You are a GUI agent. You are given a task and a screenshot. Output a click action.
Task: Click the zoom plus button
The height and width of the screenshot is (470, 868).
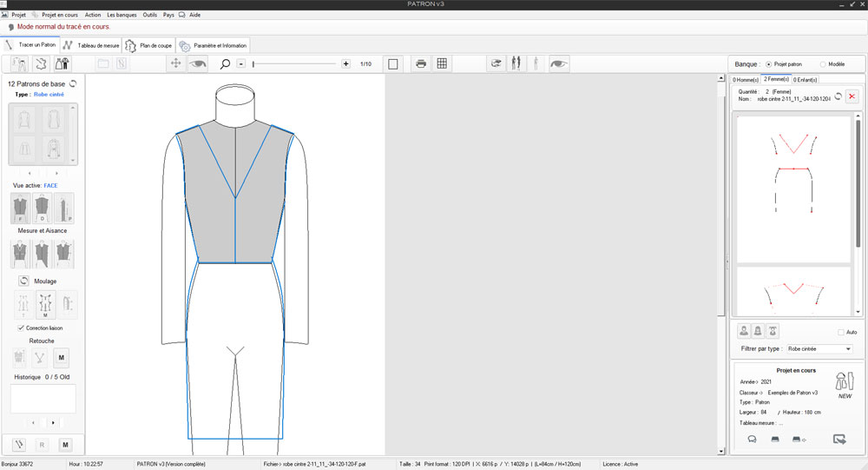[x=346, y=63]
